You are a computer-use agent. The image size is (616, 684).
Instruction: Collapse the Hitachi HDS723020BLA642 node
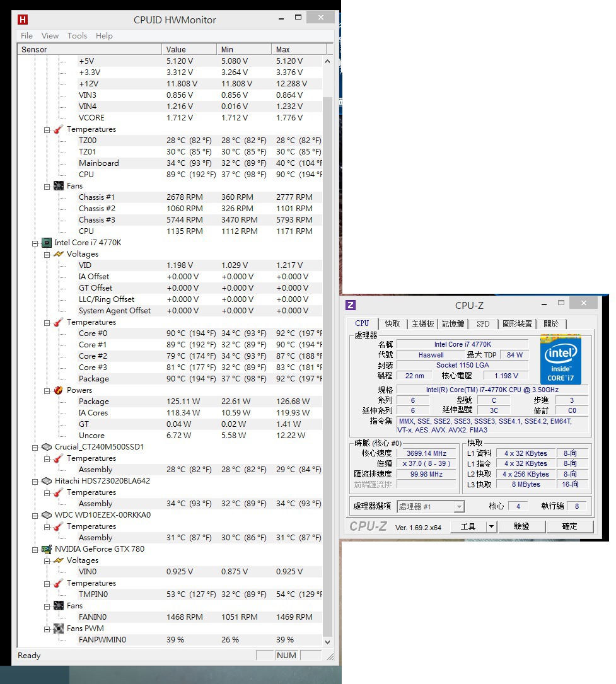coord(35,482)
